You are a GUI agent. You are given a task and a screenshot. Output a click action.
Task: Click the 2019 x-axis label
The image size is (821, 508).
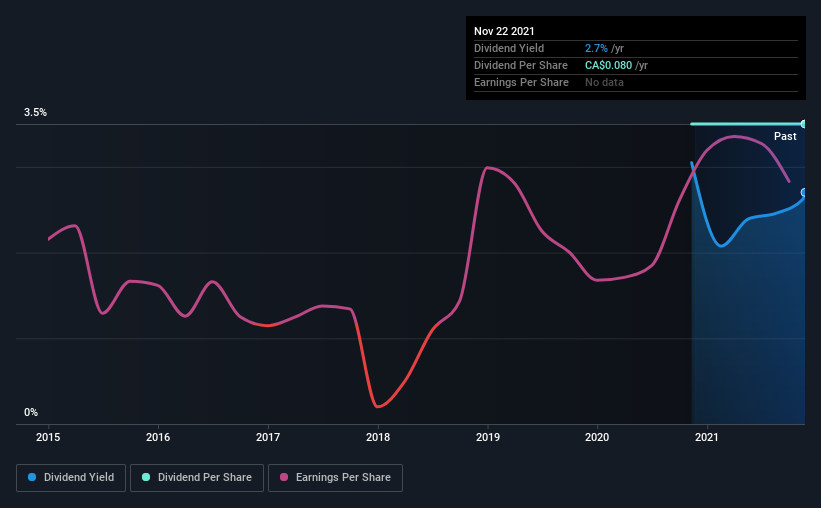[488, 437]
